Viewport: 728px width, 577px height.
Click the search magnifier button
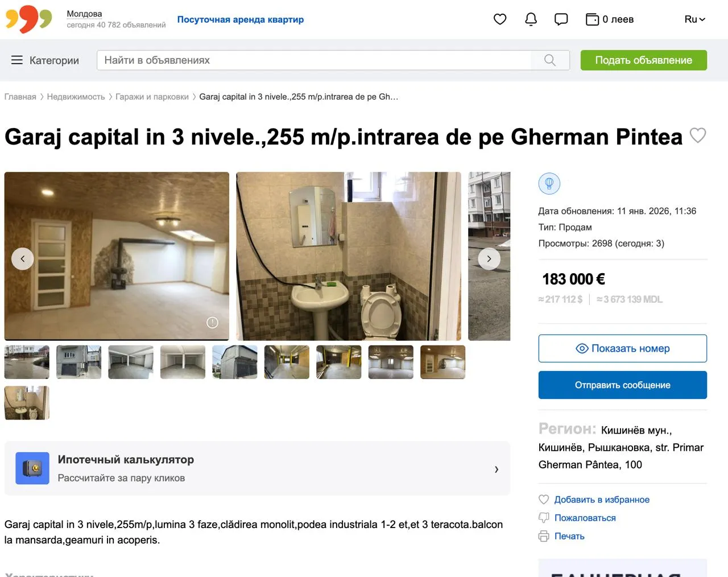coord(550,60)
